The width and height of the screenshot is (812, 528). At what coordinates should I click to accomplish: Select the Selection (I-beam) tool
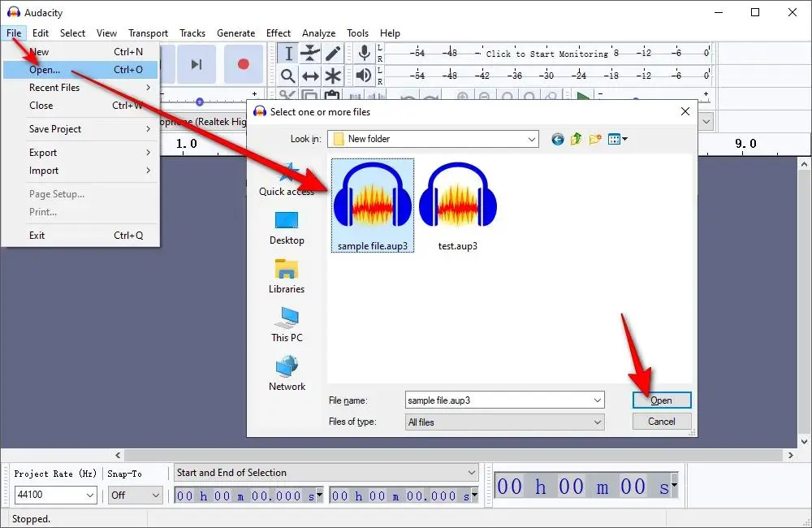click(x=288, y=54)
